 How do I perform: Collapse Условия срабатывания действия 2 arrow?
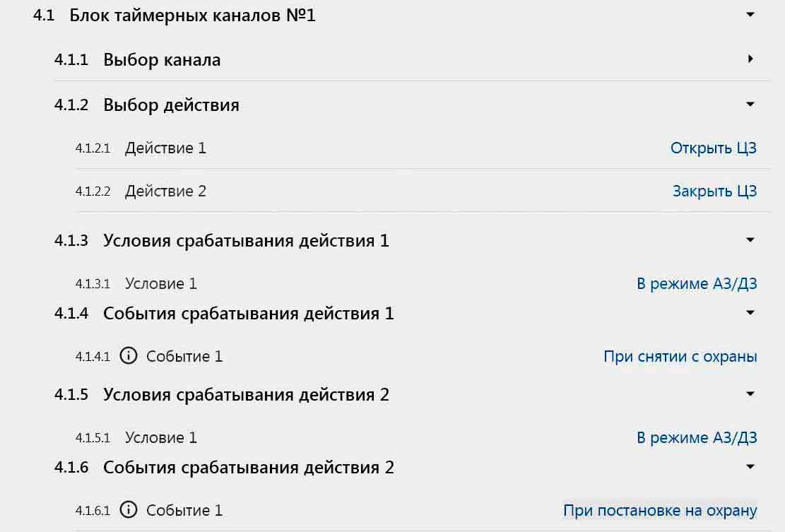click(x=750, y=394)
